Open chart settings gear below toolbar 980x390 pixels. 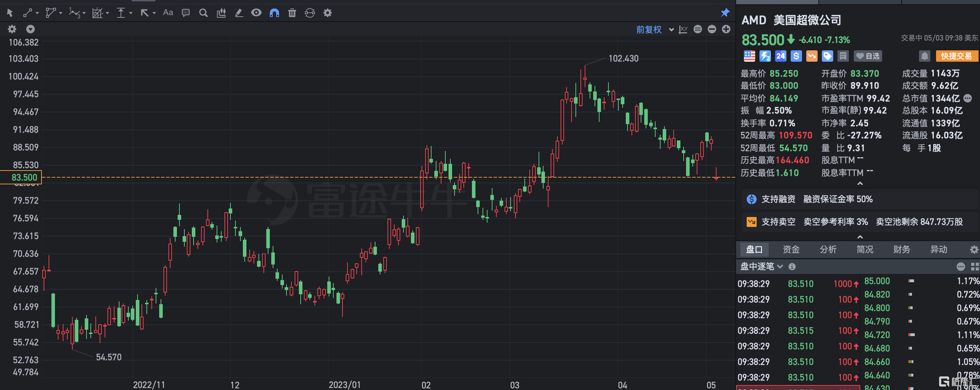pyautogui.click(x=12, y=29)
